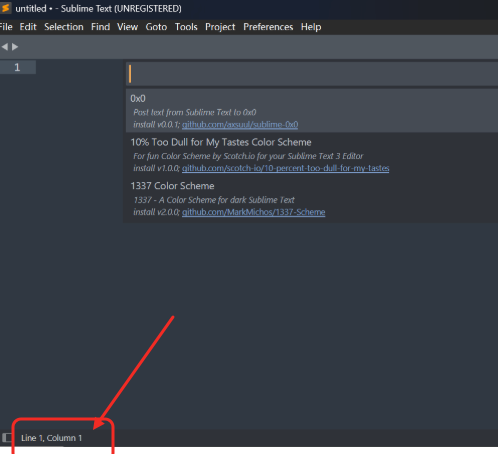Select the 0x0 package entry
This screenshot has height=454, width=498.
[x=312, y=111]
